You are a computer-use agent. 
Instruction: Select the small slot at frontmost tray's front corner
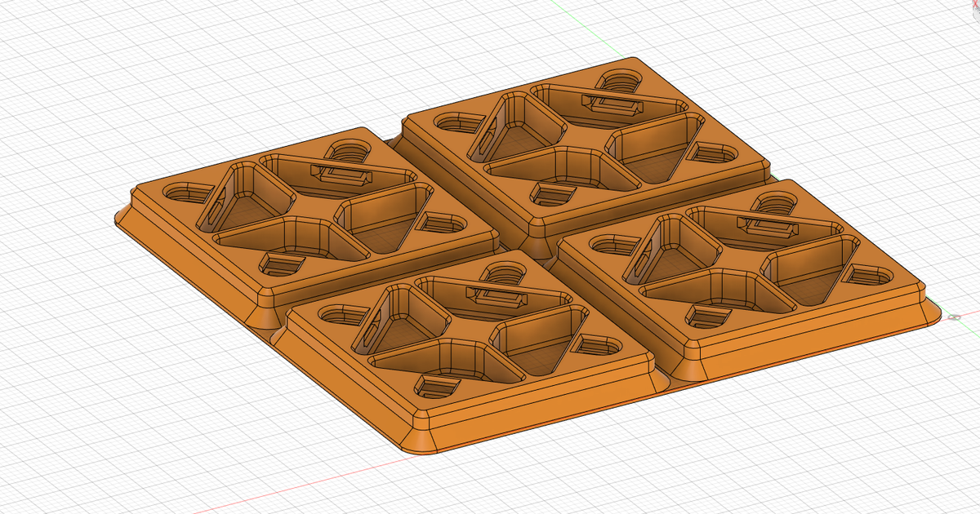pyautogui.click(x=438, y=384)
